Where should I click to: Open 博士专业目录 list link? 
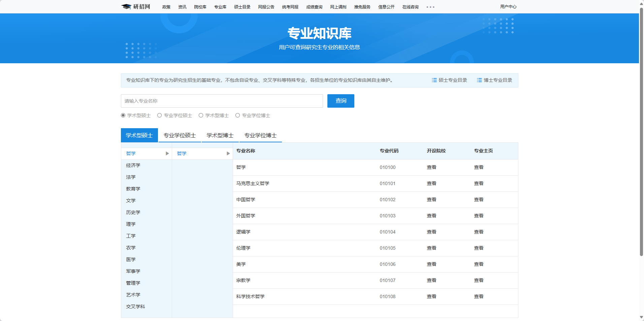coord(494,80)
